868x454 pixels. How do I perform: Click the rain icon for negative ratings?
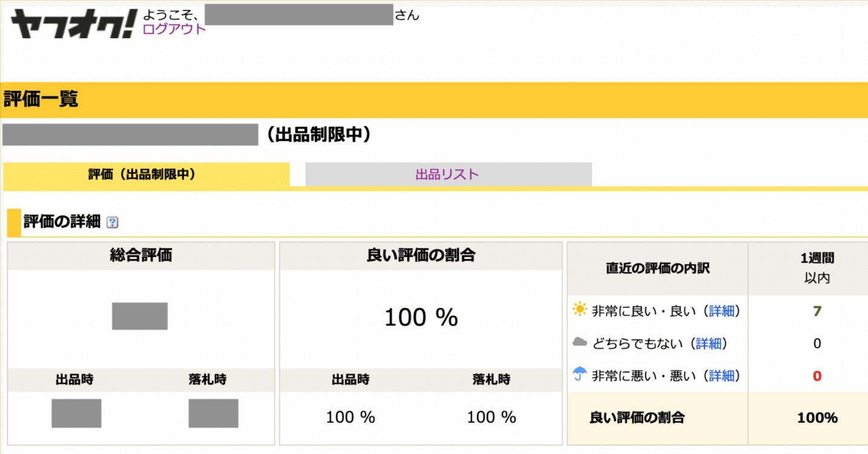point(579,375)
